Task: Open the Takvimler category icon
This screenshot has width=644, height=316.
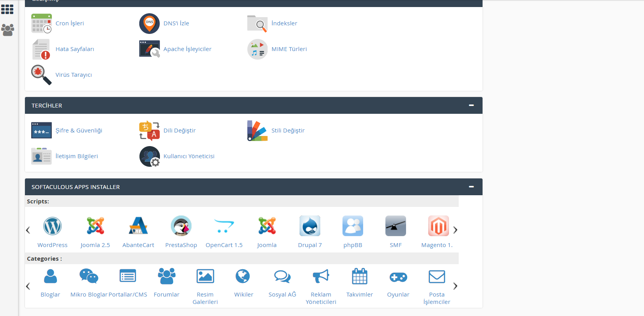Action: coord(360,276)
